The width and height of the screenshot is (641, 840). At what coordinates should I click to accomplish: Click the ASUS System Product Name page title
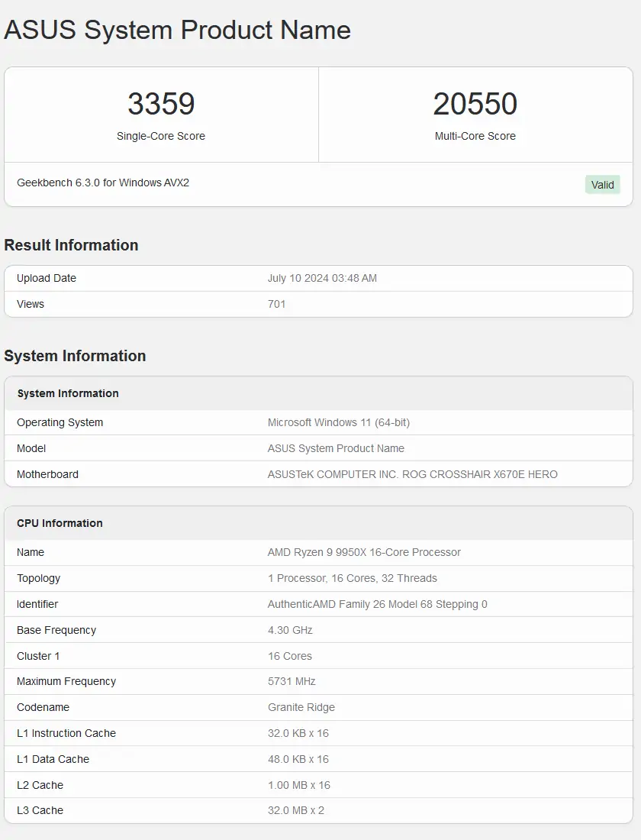pos(177,30)
